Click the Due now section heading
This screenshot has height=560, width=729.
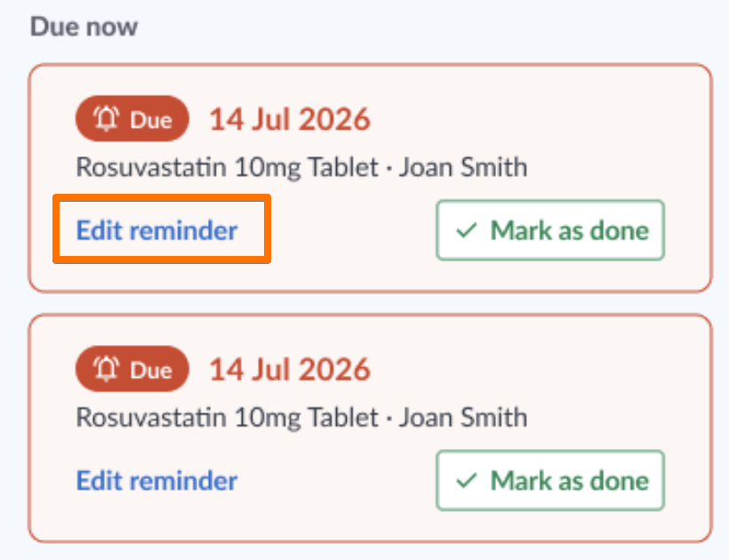[84, 27]
